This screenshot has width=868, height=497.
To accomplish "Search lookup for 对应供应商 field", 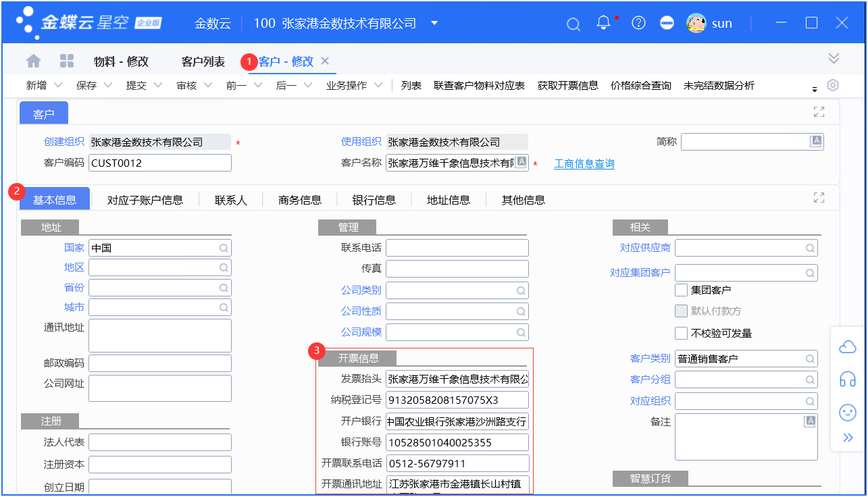I will pyautogui.click(x=810, y=248).
